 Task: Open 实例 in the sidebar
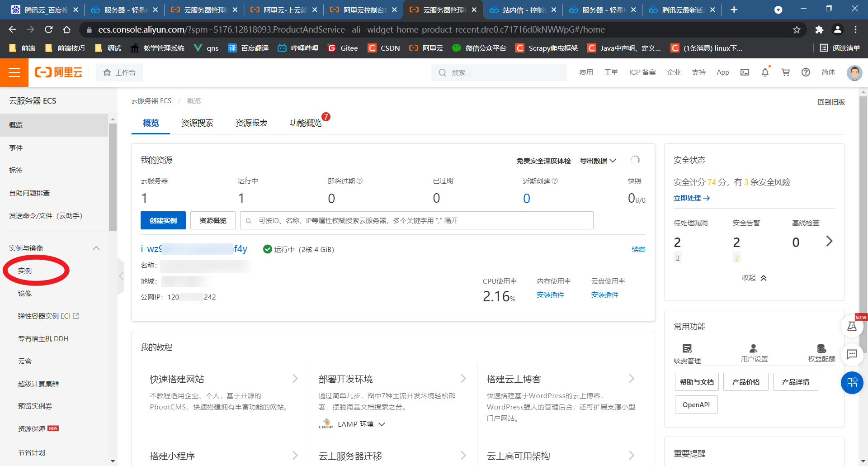pos(25,271)
